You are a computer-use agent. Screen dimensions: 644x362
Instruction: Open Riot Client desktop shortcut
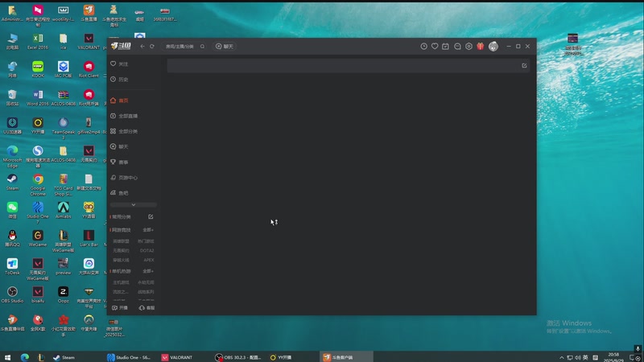pos(89,69)
